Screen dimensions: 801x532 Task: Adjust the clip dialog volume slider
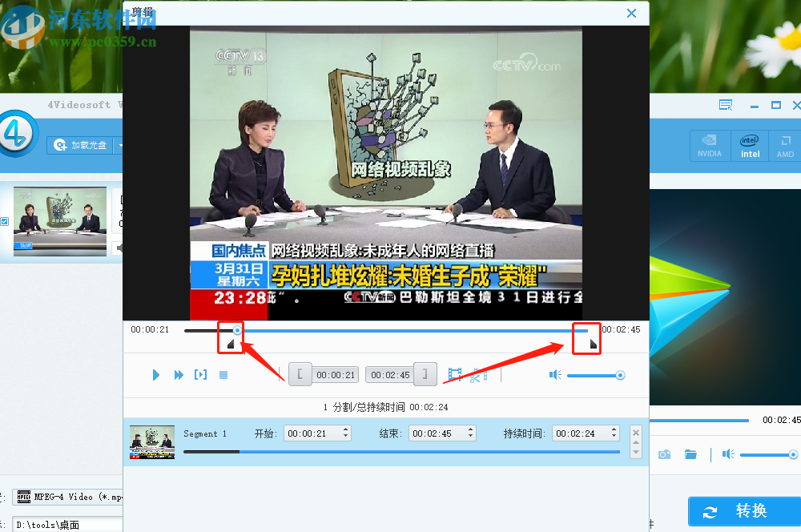pos(596,376)
